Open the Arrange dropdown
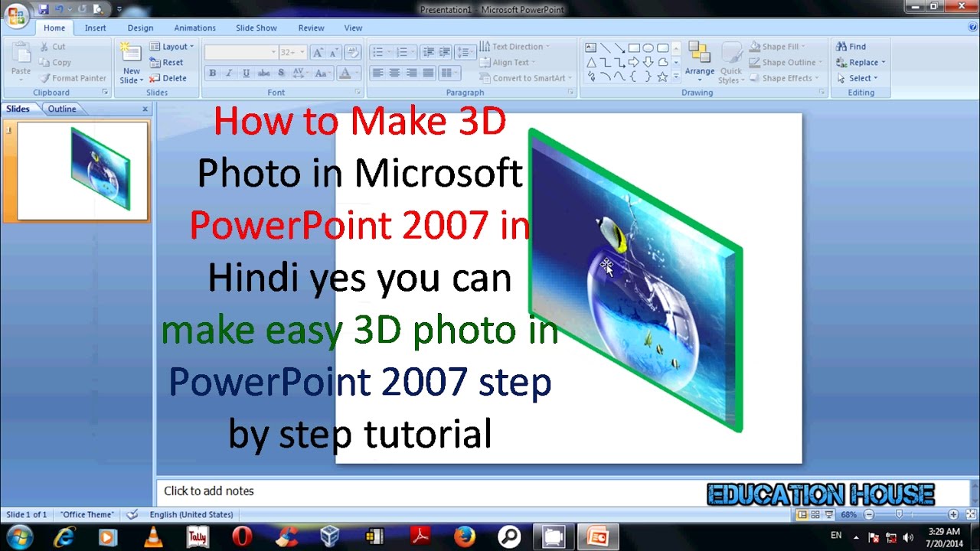This screenshot has height=551, width=980. pyautogui.click(x=699, y=63)
